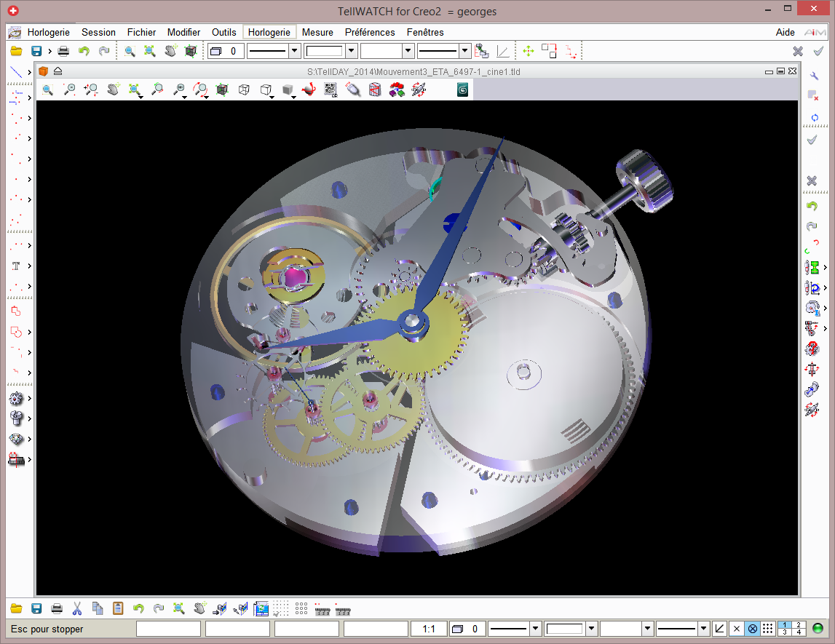The height and width of the screenshot is (644, 835).
Task: Click the Aide help link
Action: (785, 32)
